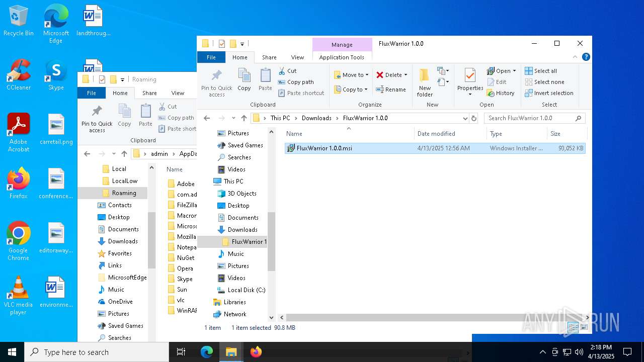644x362 pixels.
Task: Switch to details view in status bar
Action: (x=573, y=327)
